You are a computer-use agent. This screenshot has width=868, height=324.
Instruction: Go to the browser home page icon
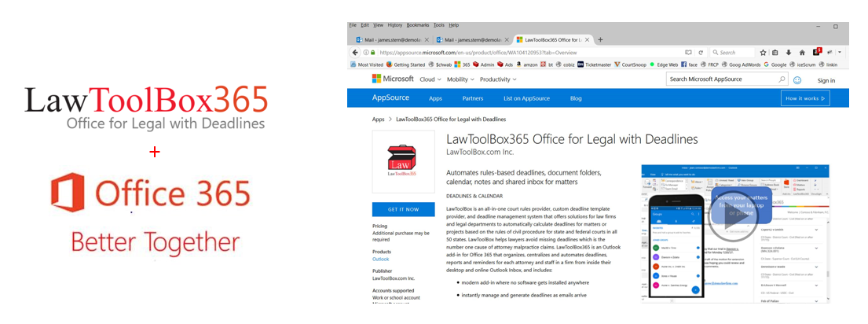[802, 53]
